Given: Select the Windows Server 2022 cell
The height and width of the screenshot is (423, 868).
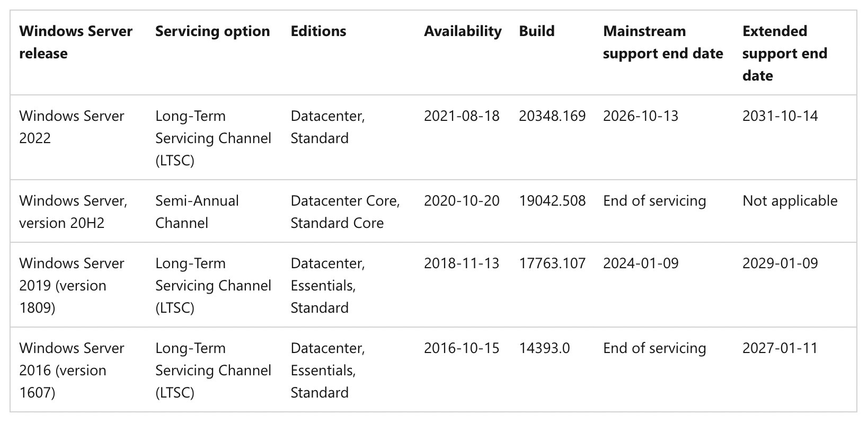Looking at the screenshot, I should (x=72, y=127).
